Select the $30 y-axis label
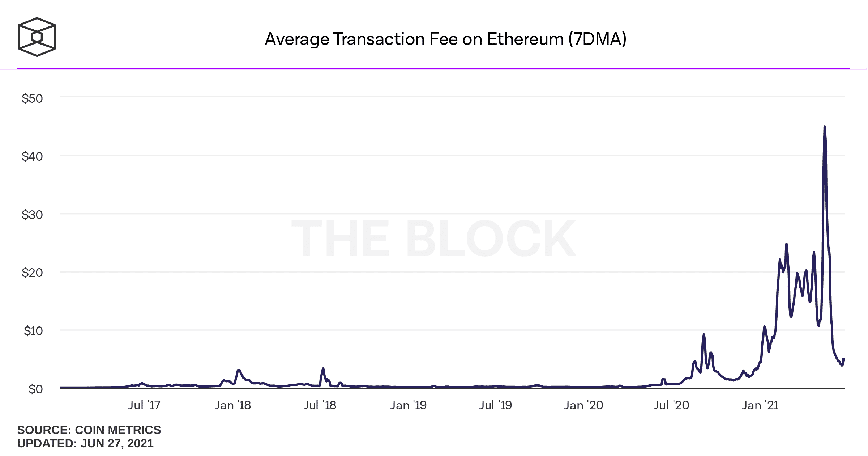The height and width of the screenshot is (456, 868). click(32, 215)
